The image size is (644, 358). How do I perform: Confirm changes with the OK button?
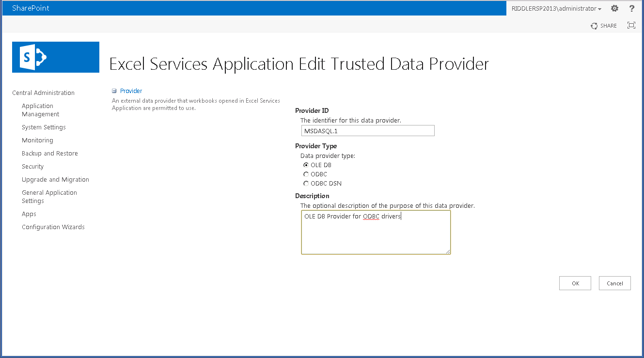(575, 283)
